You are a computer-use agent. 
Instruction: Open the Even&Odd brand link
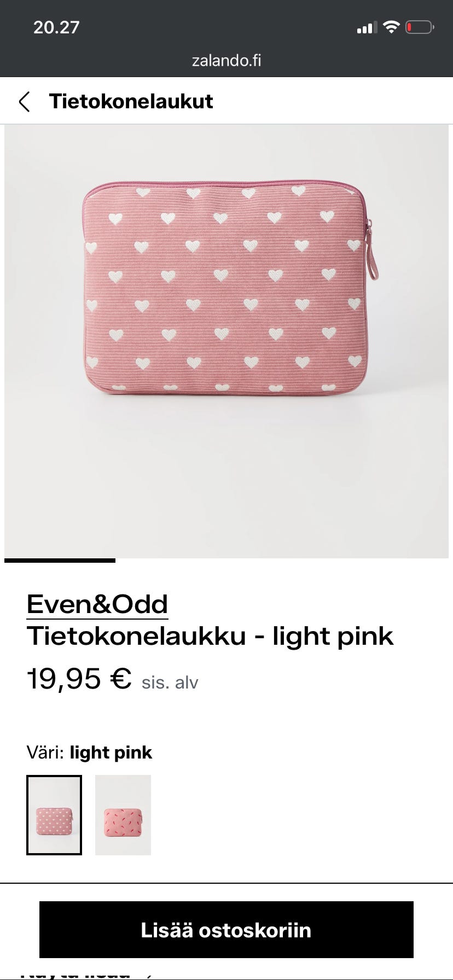(x=97, y=604)
